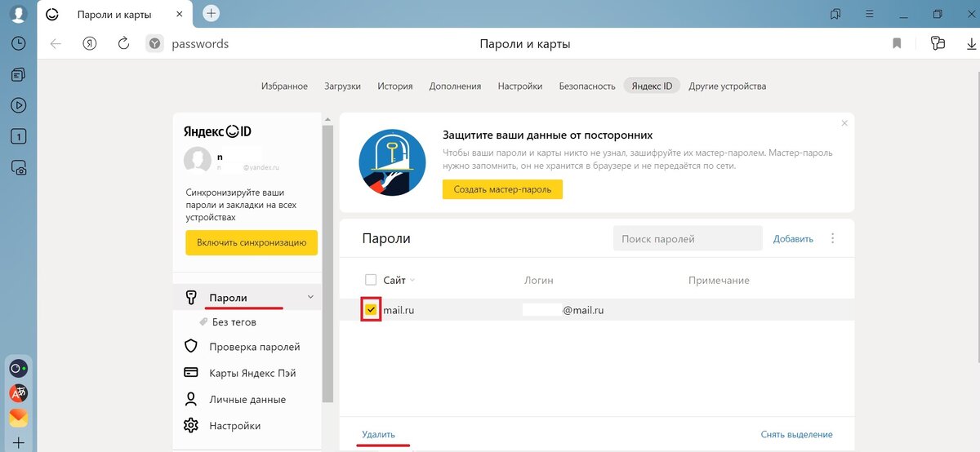Click Снять выделение link

(x=796, y=434)
